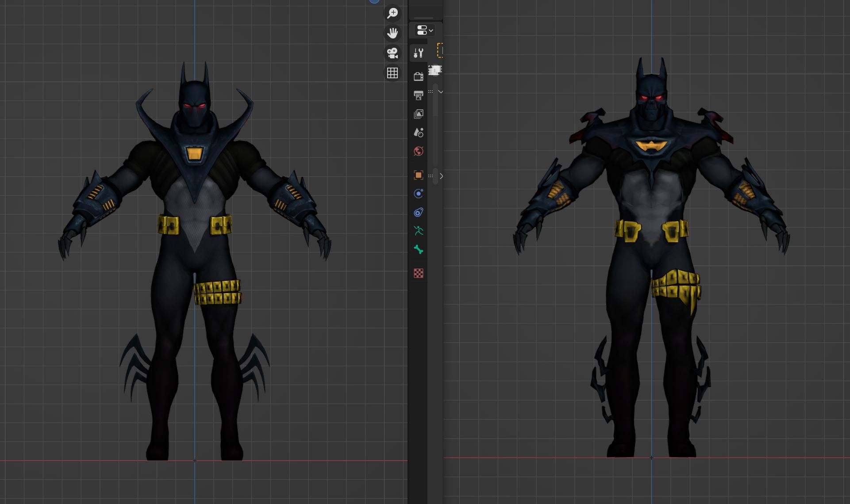Screen dimensions: 850x504
Task: Open Scene properties icon
Action: click(419, 133)
